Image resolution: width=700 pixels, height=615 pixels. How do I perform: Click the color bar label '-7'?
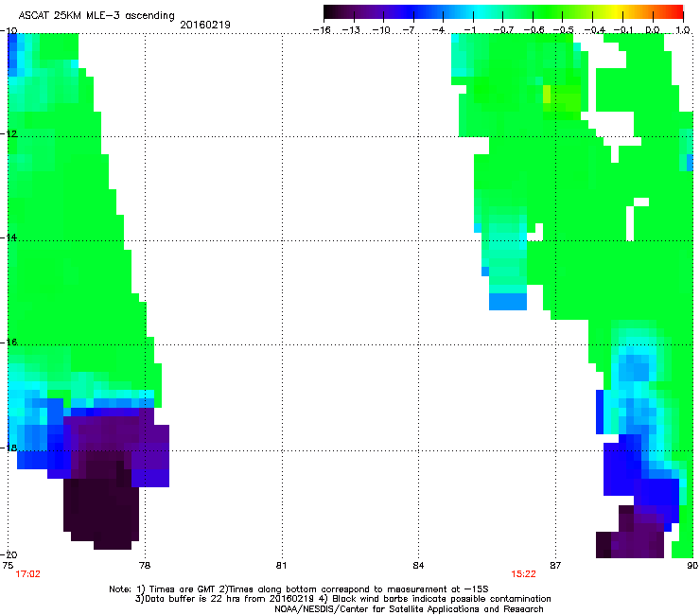coord(410,30)
